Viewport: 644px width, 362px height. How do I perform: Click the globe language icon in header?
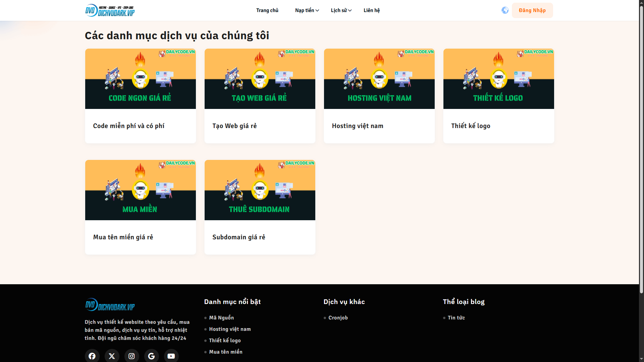(x=505, y=10)
